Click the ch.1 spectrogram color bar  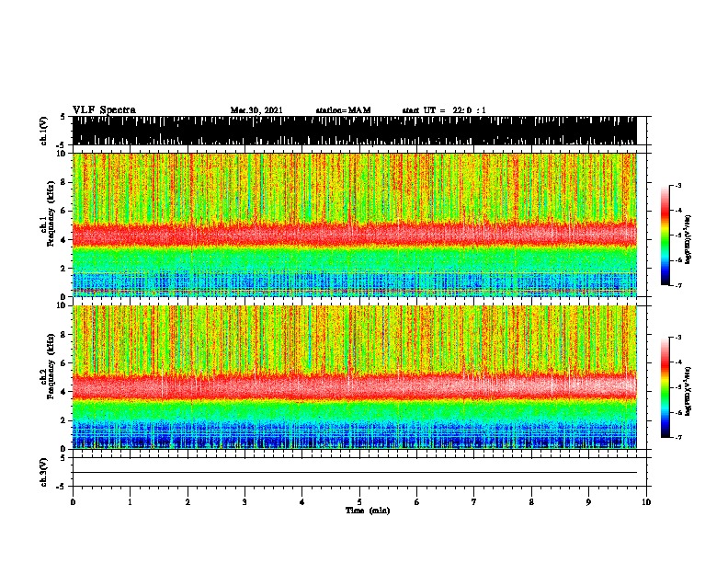(665, 236)
